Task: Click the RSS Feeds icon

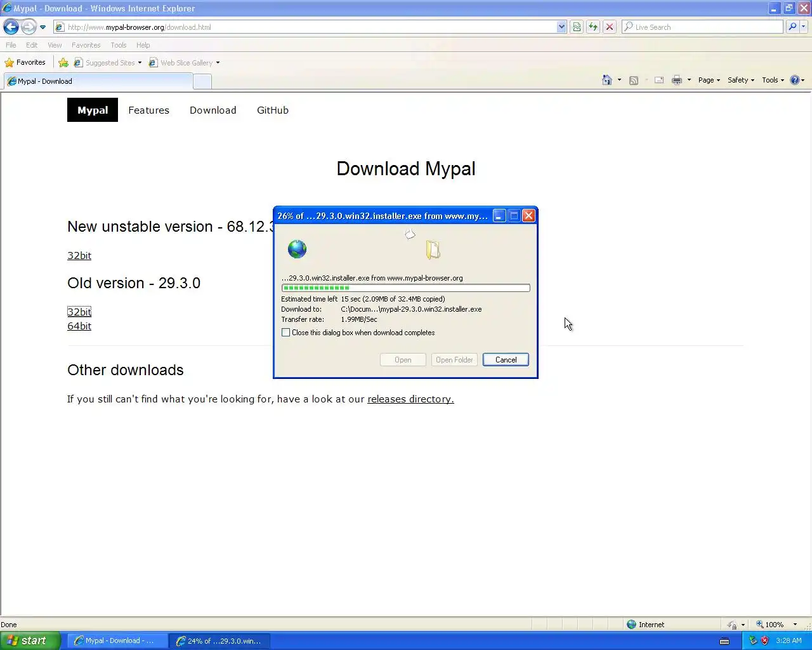Action: point(633,80)
